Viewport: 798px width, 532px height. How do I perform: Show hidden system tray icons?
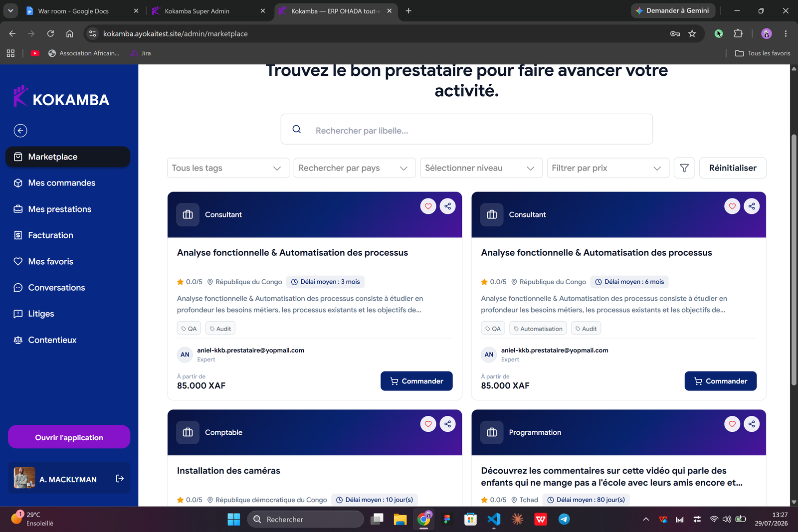pos(646,519)
